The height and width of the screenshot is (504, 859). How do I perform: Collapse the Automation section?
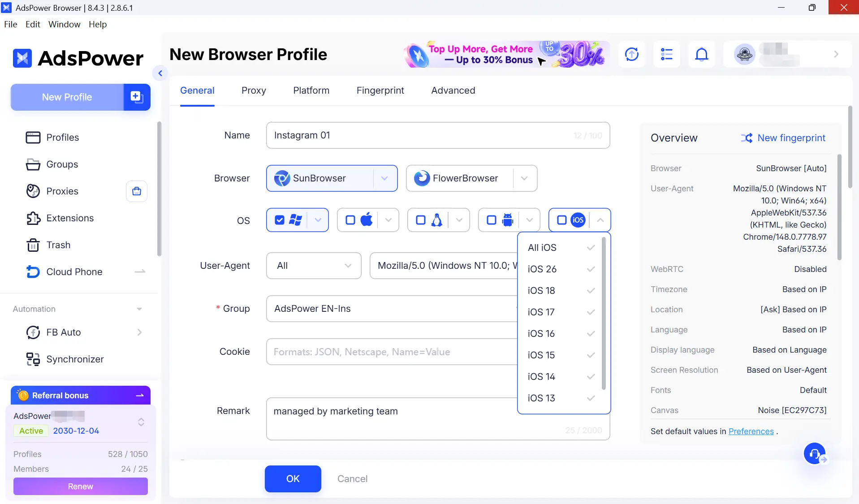click(x=139, y=309)
